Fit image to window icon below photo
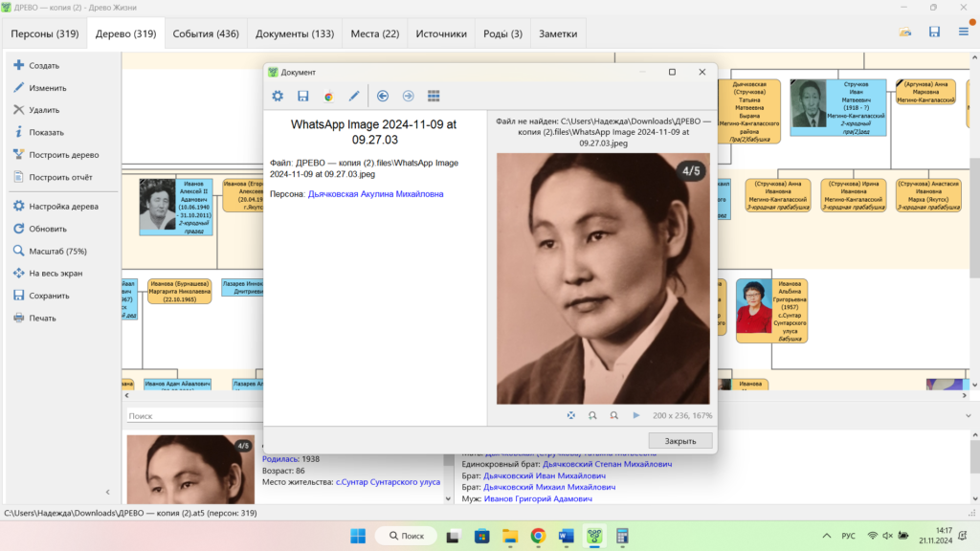The image size is (980, 551). [571, 415]
